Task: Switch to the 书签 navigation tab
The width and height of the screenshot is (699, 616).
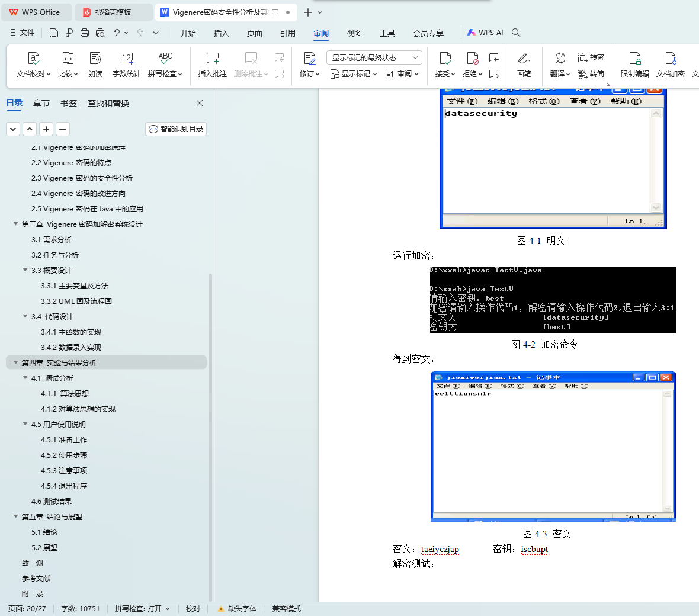Action: click(69, 103)
